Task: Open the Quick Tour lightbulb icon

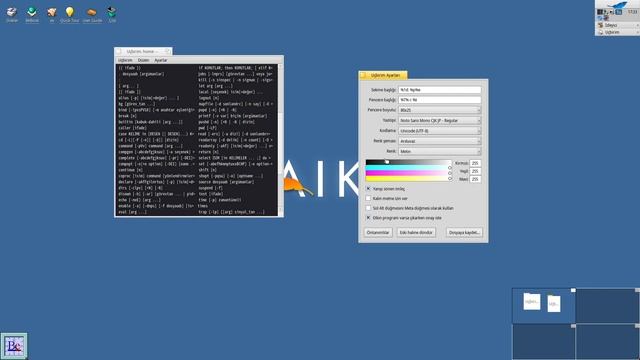Action: 70,13
